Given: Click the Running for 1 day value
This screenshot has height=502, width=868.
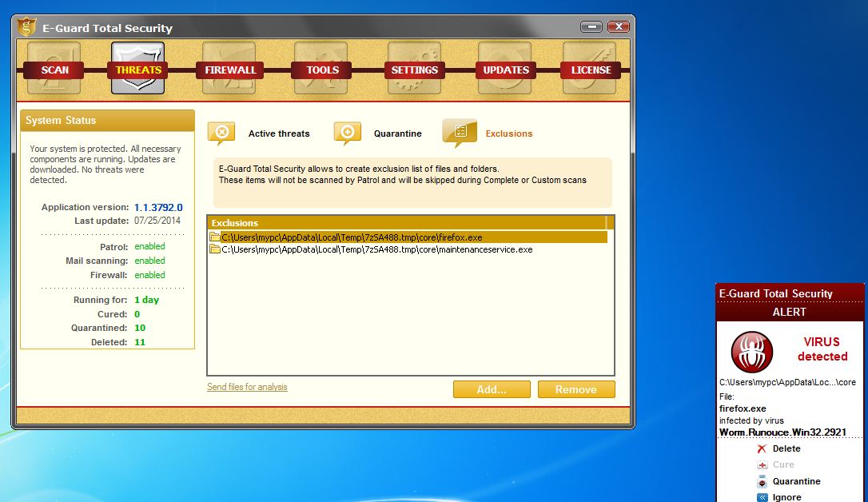Looking at the screenshot, I should [147, 300].
